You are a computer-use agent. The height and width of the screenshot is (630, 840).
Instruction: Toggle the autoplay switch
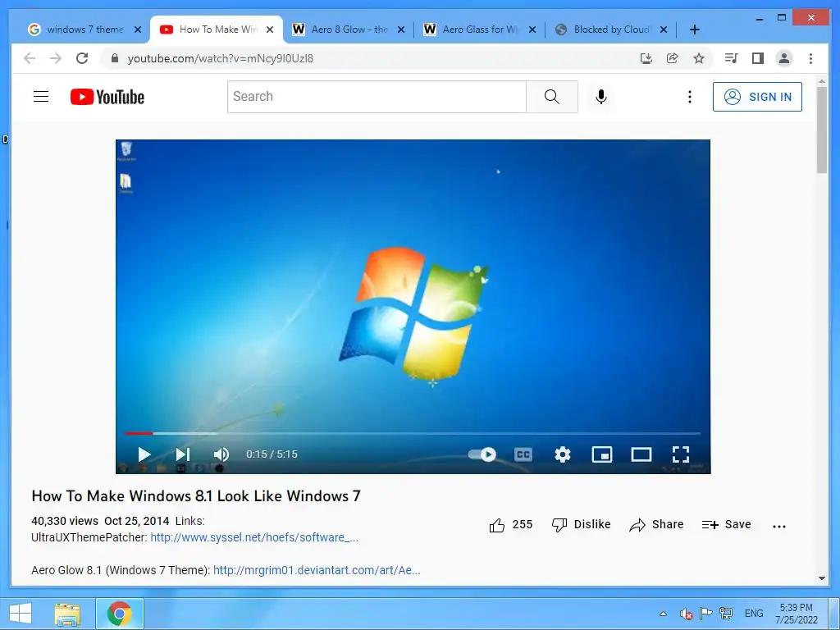482,454
